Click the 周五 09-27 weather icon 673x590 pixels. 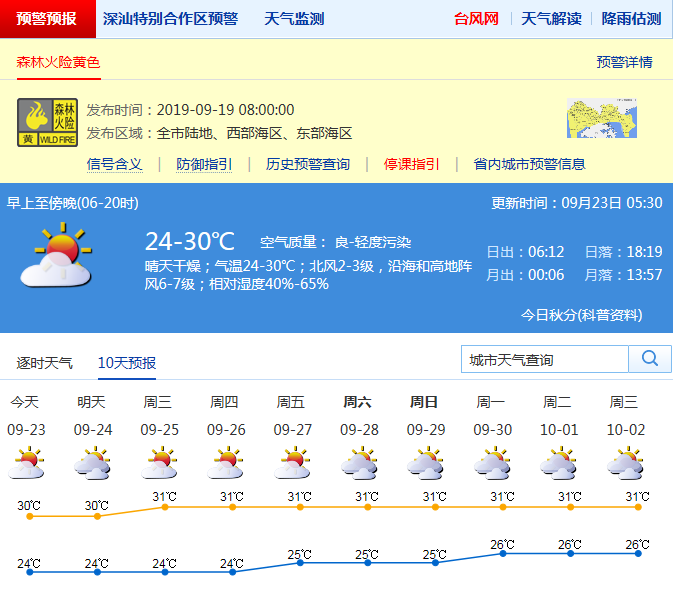[x=291, y=464]
